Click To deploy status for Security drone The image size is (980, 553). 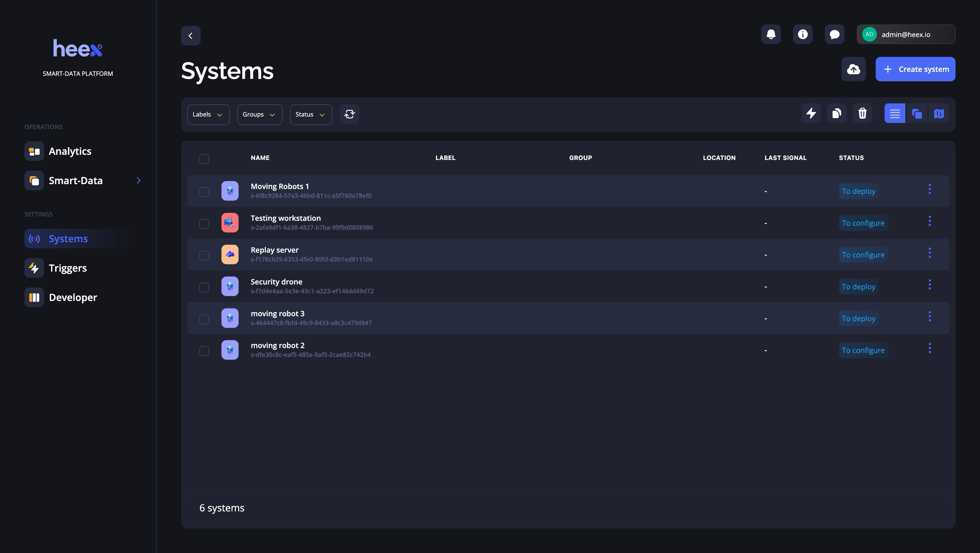[858, 287]
